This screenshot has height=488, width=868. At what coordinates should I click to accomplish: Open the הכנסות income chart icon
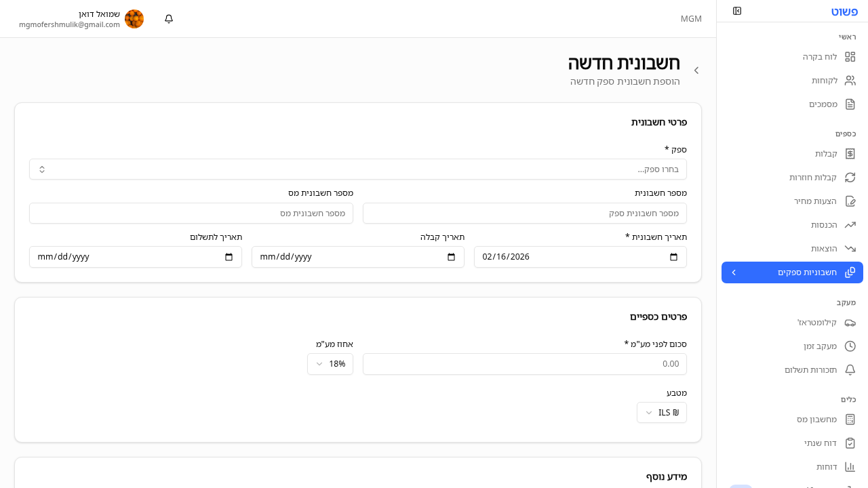click(850, 224)
